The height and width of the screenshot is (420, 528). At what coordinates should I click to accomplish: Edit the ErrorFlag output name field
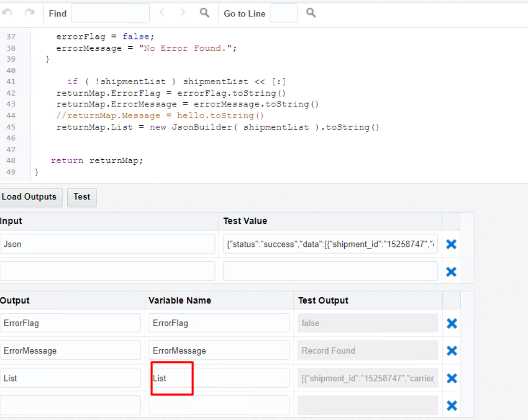point(70,323)
